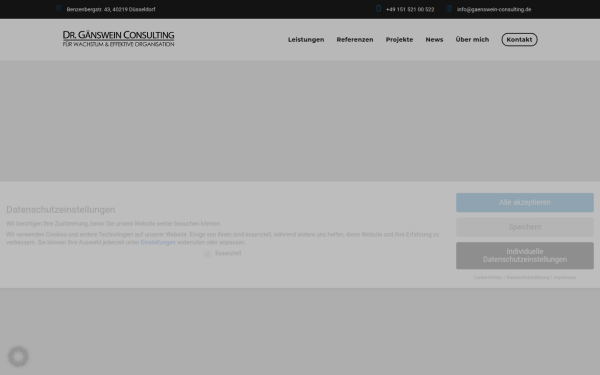Open the Cookie-Details link
Screen dimensions: 600x375
pos(488,277)
